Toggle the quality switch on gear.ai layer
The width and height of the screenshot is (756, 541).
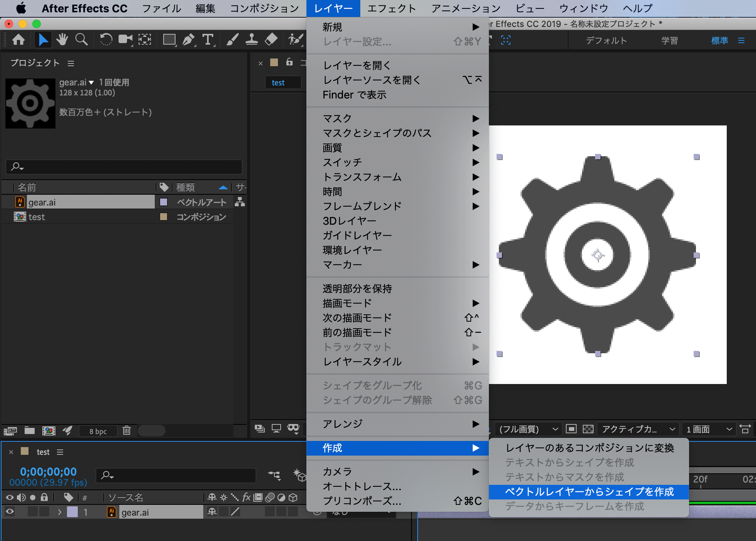click(x=235, y=511)
